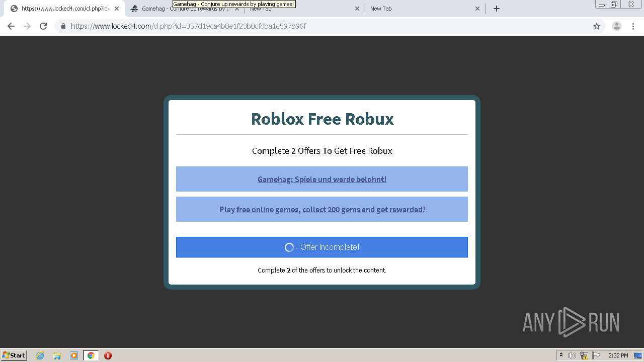644x362 pixels.
Task: Open the Action Center flag icon
Action: (596, 355)
